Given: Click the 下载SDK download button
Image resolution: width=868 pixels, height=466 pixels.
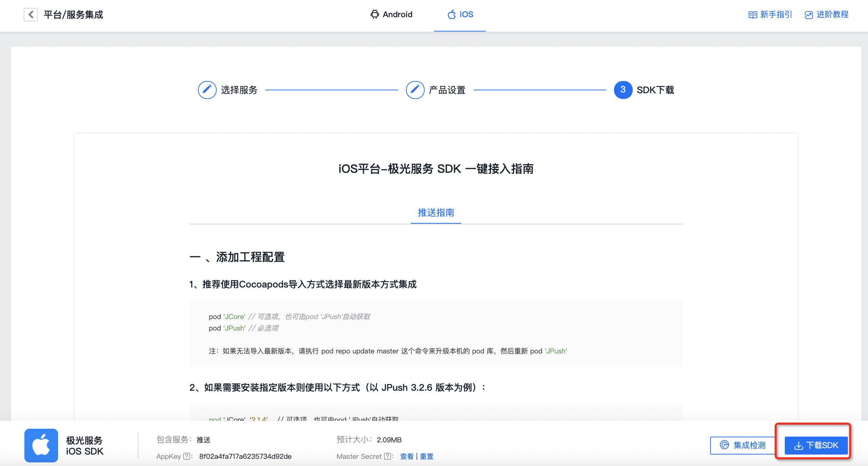Looking at the screenshot, I should click(816, 445).
